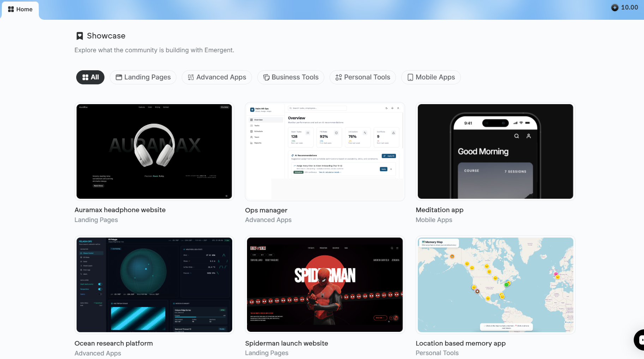Screen dimensions: 644x359
Task: Click Landing Pages label under Spiderman launch website
Action: point(266,353)
